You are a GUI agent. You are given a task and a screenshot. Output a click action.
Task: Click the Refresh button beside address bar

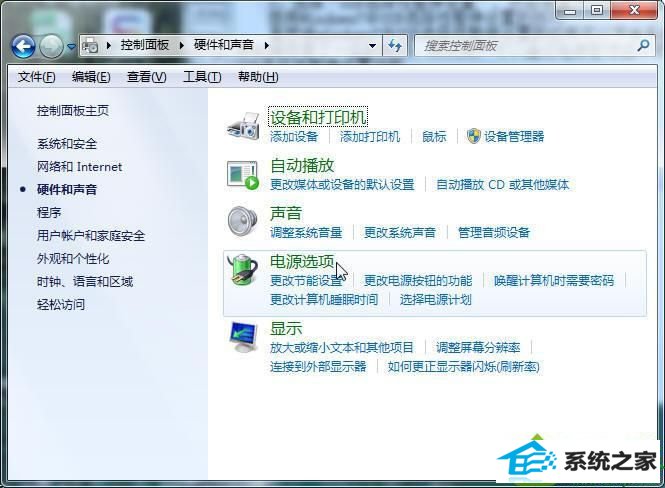tap(395, 45)
